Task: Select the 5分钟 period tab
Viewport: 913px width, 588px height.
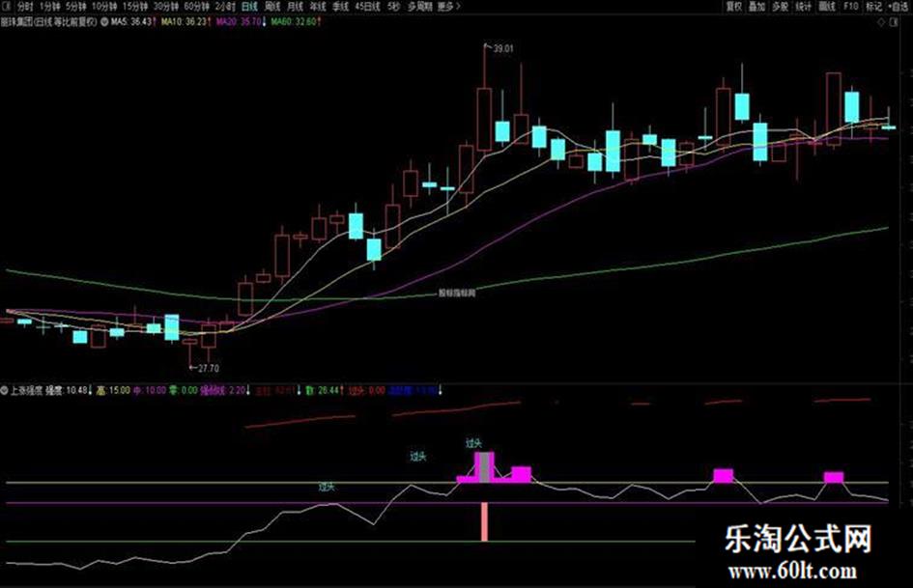Action: [x=75, y=7]
